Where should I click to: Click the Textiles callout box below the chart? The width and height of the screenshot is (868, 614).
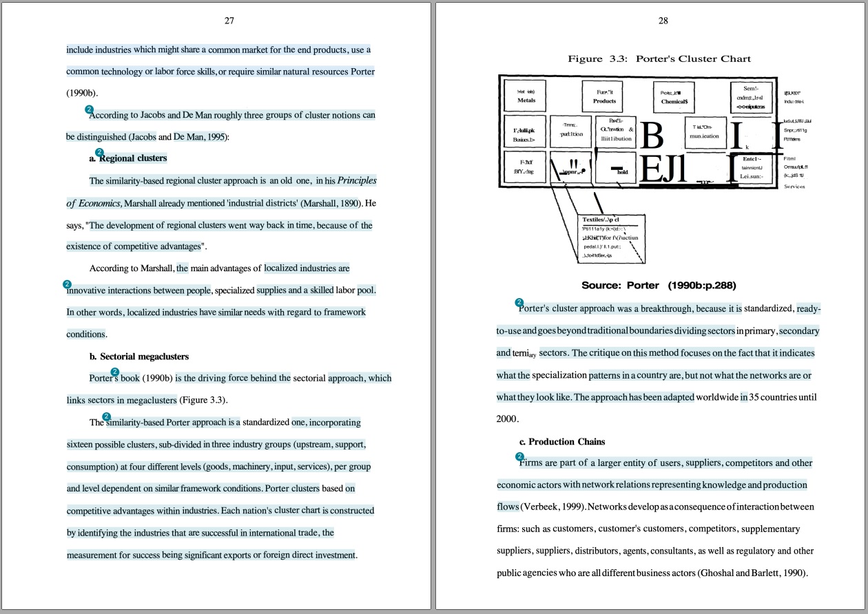(612, 238)
